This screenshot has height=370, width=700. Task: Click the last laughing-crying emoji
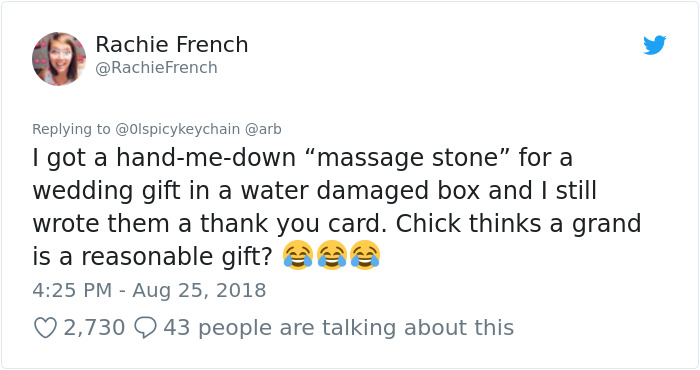[x=365, y=255]
